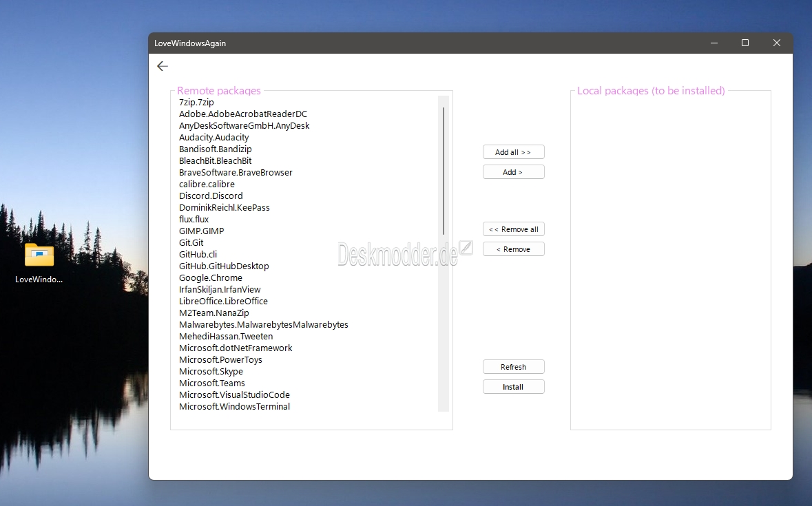812x506 pixels.
Task: Select the Discord.Discord package
Action: [x=211, y=196]
